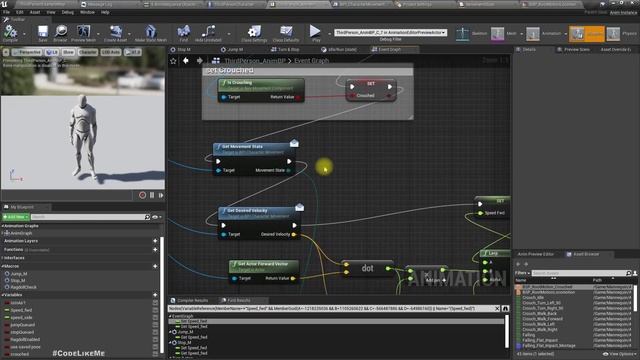Click the record button under the viewport

[x=142, y=195]
